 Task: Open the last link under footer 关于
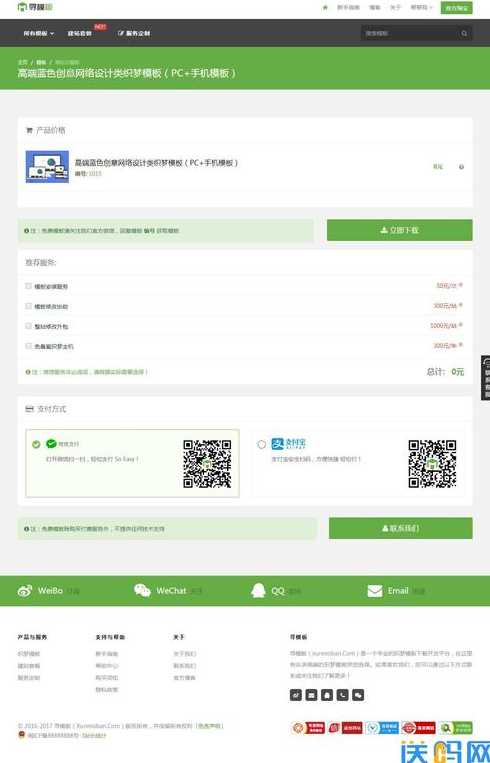click(x=184, y=677)
